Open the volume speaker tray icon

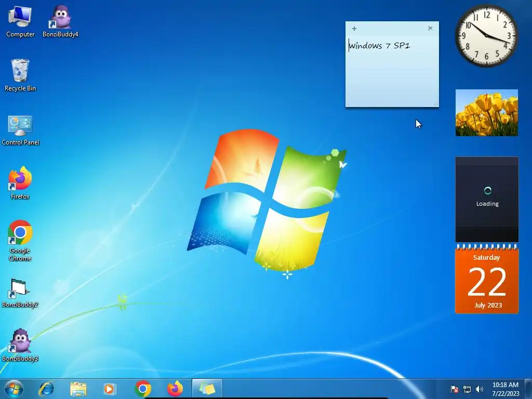tap(480, 389)
